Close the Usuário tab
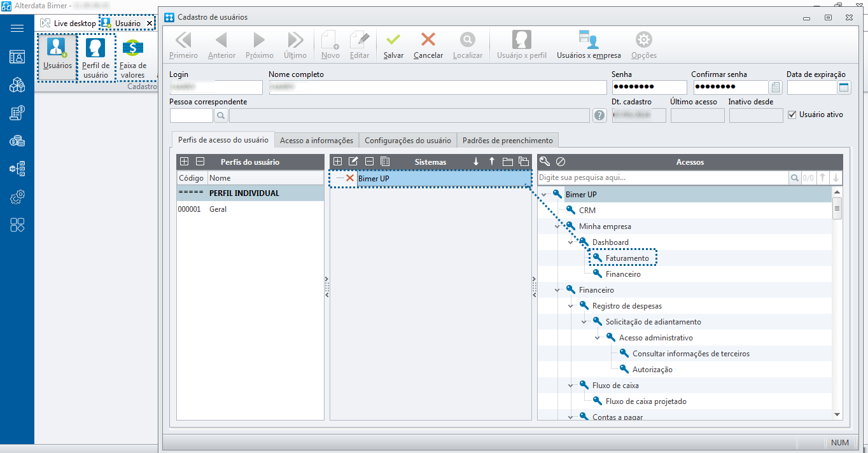The height and width of the screenshot is (453, 868). [x=150, y=24]
